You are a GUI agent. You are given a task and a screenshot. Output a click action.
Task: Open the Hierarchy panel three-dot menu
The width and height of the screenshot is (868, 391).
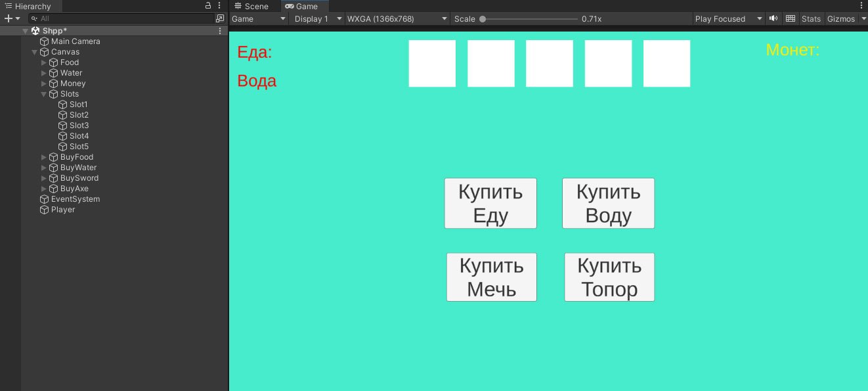click(219, 5)
